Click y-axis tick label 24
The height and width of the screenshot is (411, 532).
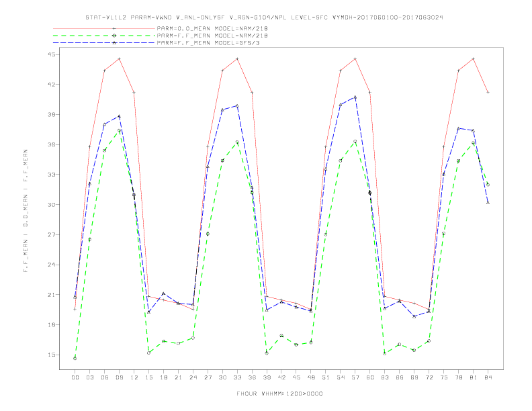click(x=52, y=265)
